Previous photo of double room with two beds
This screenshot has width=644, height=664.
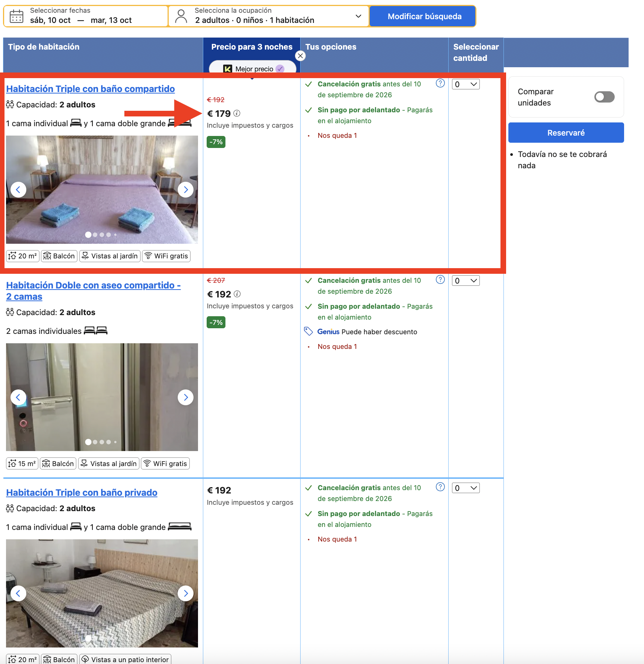point(18,397)
